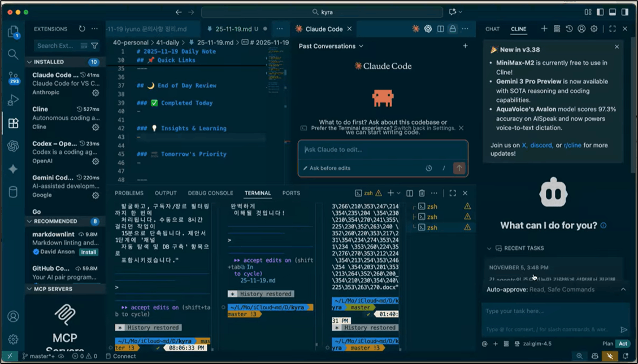Open Customize Layout icon in title bar
Screen dimensions: 638x364
click(x=588, y=12)
